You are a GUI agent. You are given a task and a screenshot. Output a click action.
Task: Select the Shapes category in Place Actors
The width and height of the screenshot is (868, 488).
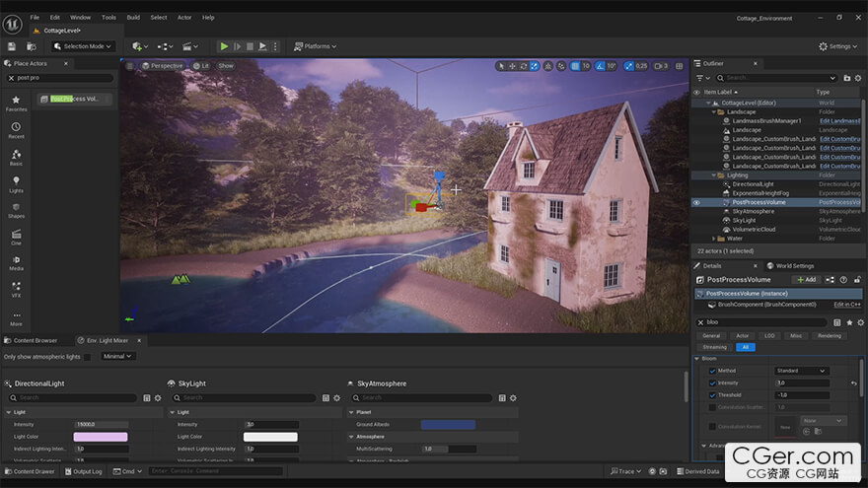coord(16,210)
